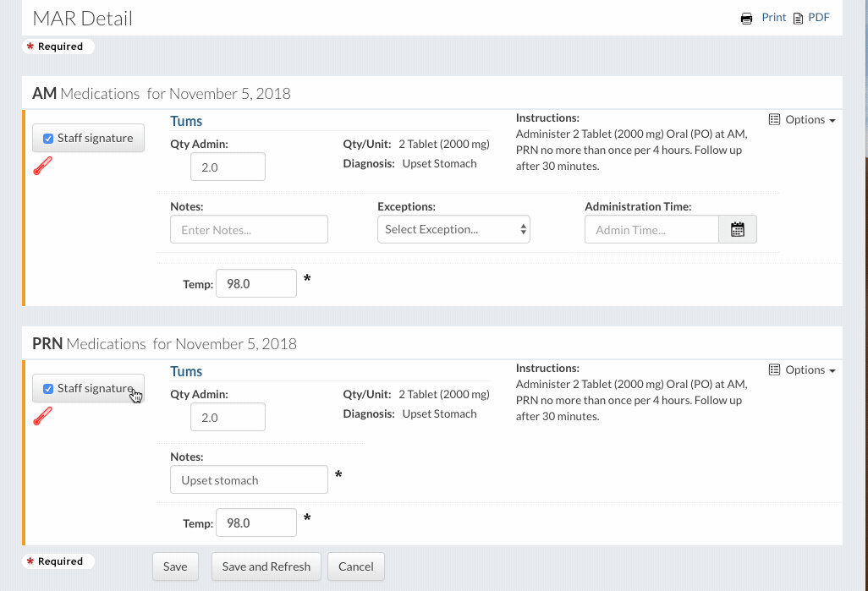Image resolution: width=868 pixels, height=591 pixels.
Task: Click the red thermometer icon in AM section
Action: (x=42, y=167)
